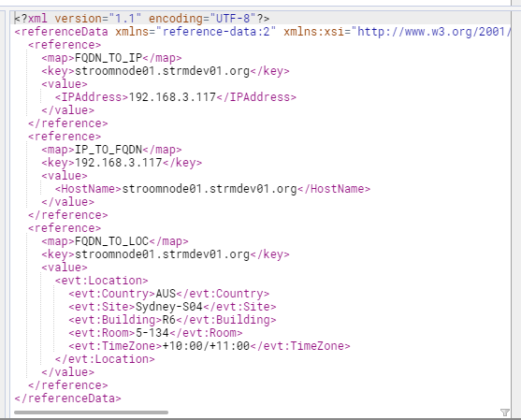The height and width of the screenshot is (420, 521).
Task: Click the country value AUS
Action: (x=166, y=294)
